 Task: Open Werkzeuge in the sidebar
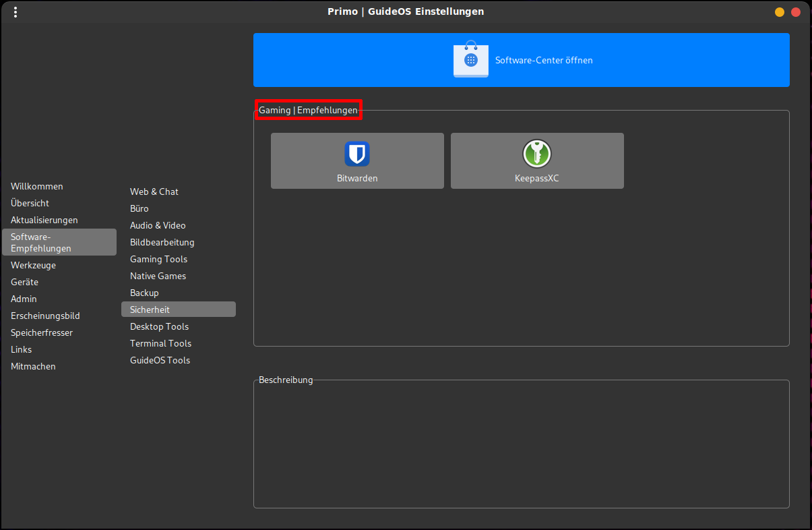tap(33, 265)
